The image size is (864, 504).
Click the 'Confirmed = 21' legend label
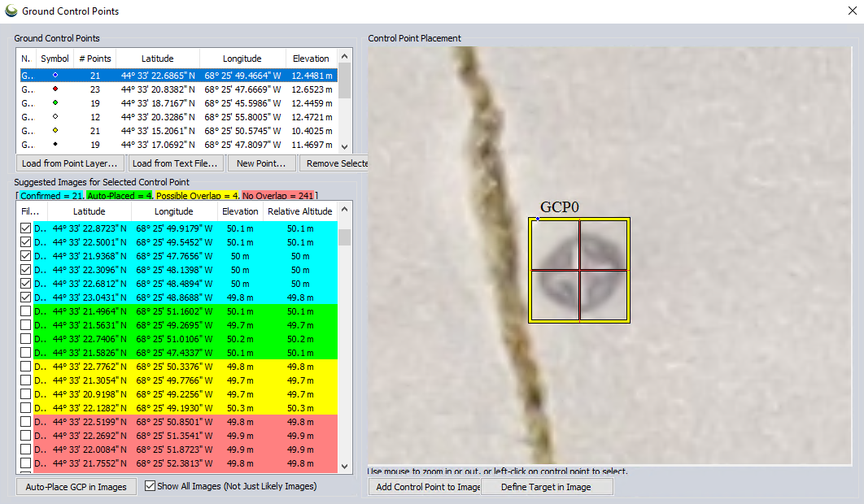coord(52,196)
